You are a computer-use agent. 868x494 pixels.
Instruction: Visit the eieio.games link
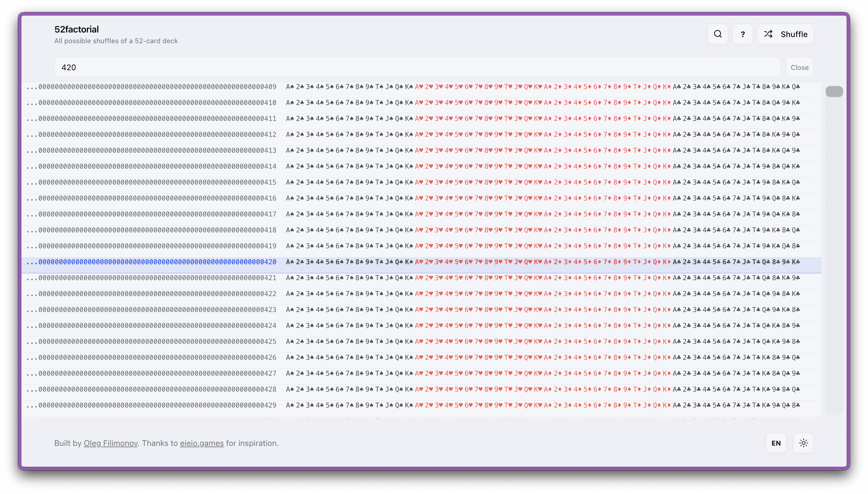coord(201,443)
